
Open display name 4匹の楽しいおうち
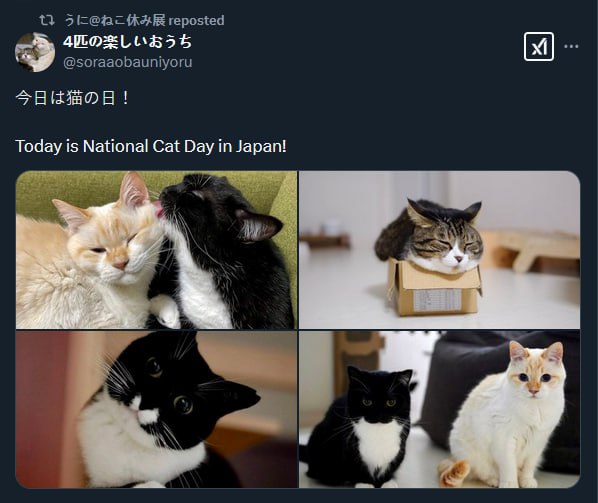127,42
